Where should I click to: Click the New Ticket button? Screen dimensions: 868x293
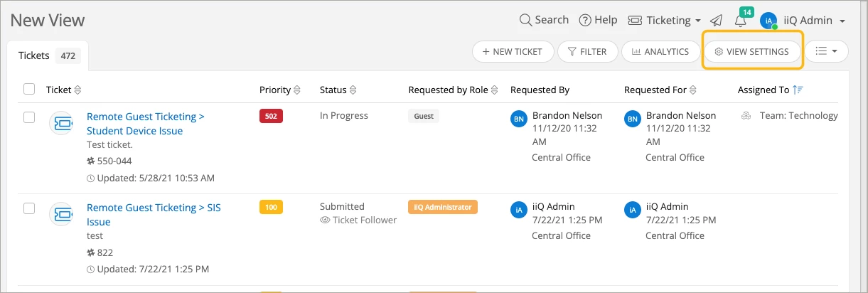(x=512, y=51)
